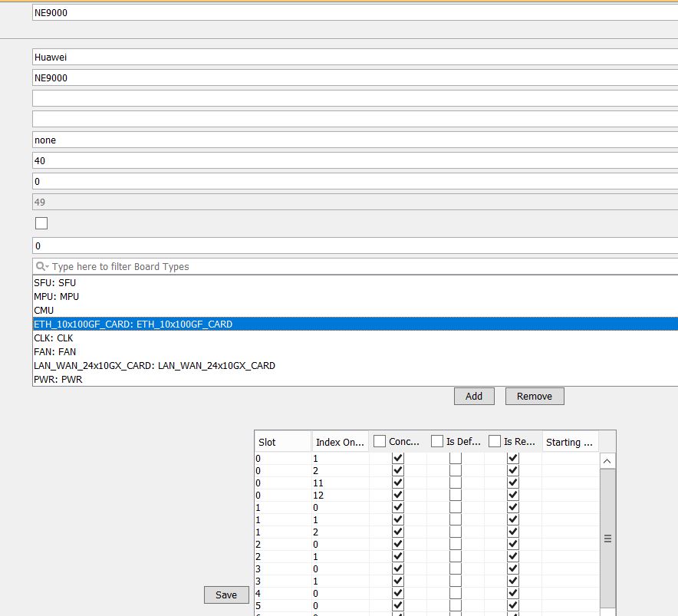Select FAN: FAN board type
The width and height of the screenshot is (678, 616).
[55, 352]
